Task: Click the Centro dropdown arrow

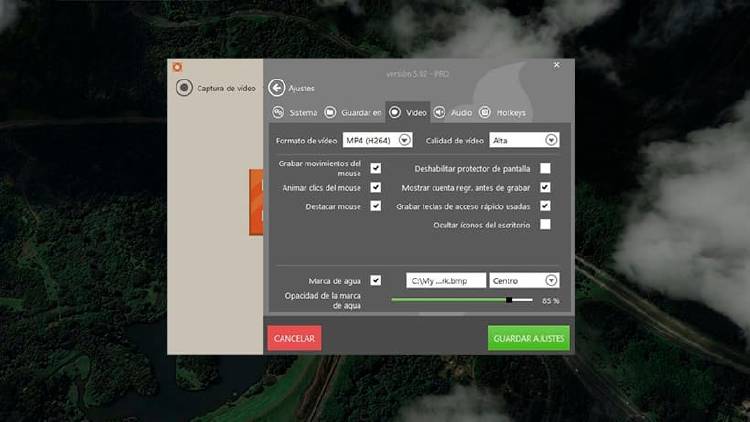Action: 551,280
